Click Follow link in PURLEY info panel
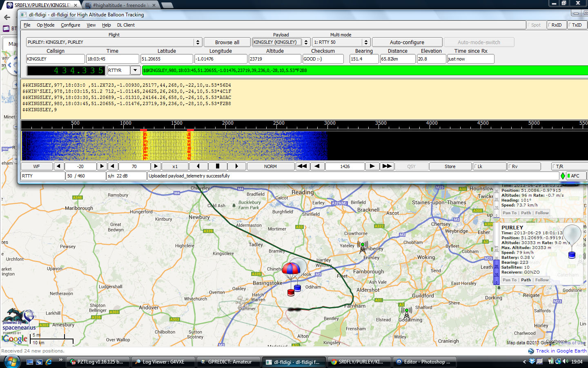Viewport: 588px width, 368px height. tap(542, 280)
